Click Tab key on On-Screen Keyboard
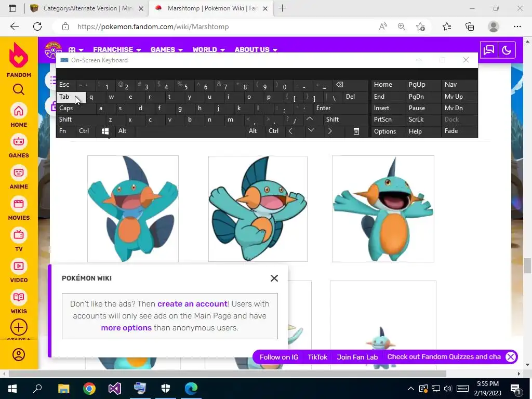This screenshot has width=532, height=399. pos(71,97)
